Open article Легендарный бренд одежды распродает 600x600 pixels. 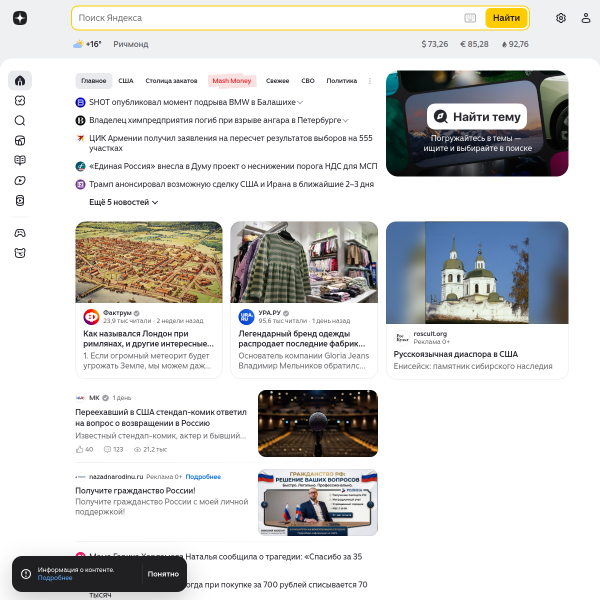pos(302,339)
